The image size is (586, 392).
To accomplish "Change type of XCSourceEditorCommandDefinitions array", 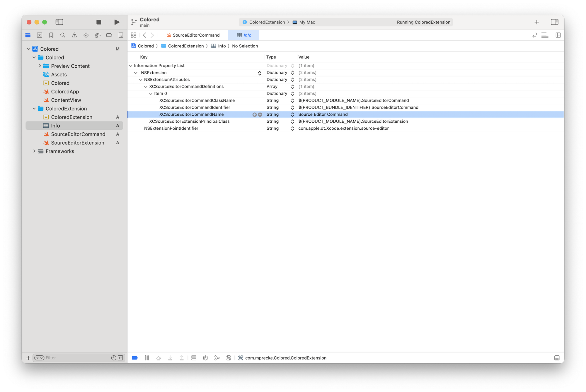I will [x=292, y=87].
